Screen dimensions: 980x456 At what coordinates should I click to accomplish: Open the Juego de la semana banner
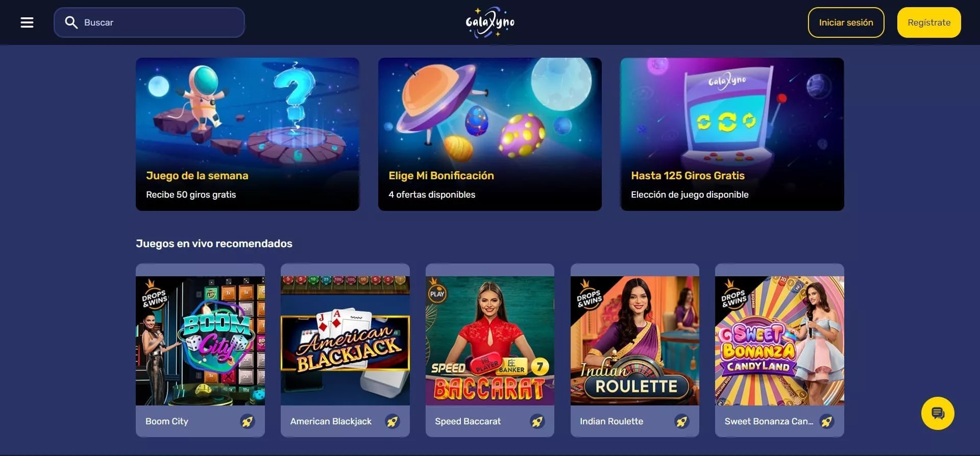point(248,134)
